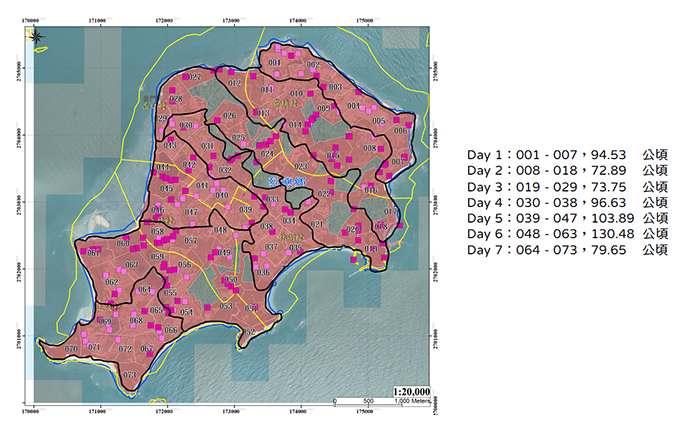The image size is (700, 423).
Task: Click zone label 047 on the map
Action: [191, 212]
